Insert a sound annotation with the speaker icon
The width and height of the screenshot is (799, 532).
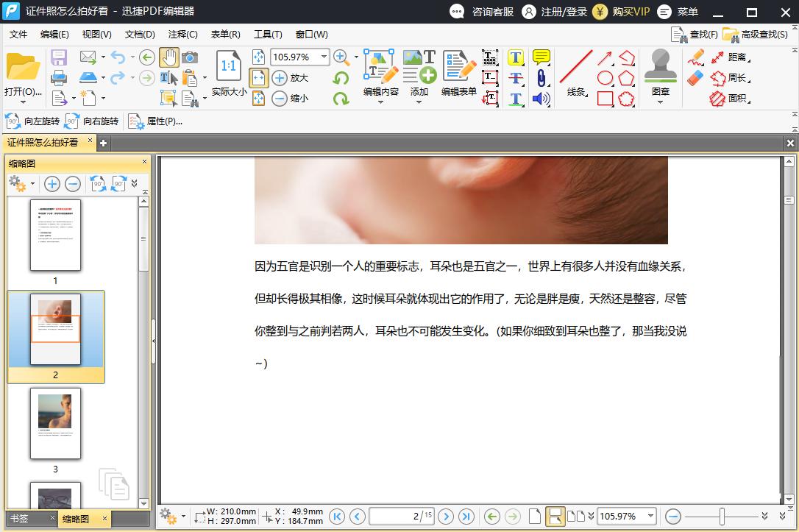(x=541, y=98)
